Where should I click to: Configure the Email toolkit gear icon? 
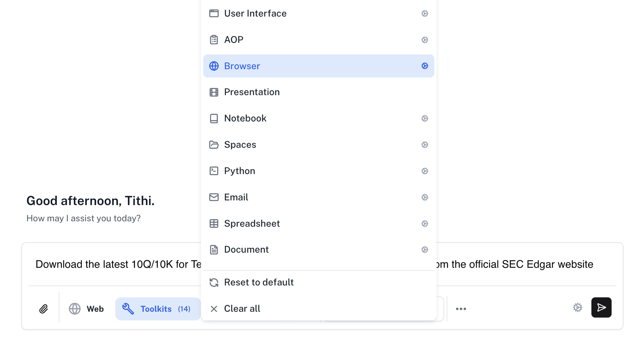pyautogui.click(x=425, y=197)
